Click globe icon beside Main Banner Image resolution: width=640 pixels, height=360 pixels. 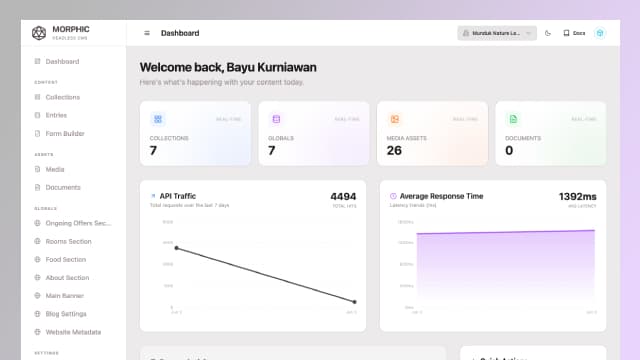[38, 296]
